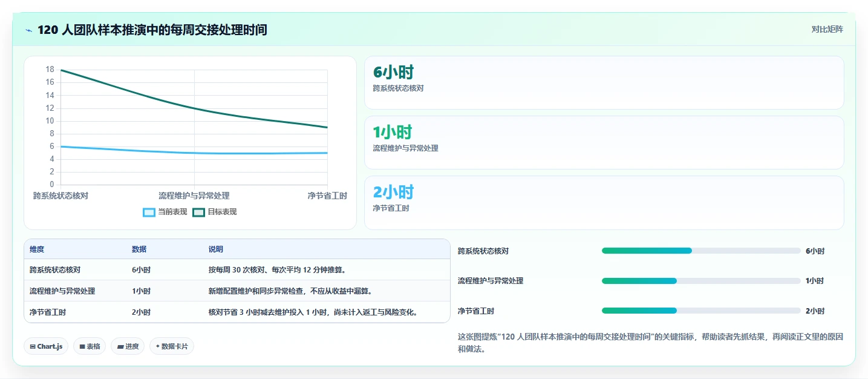
Task: Click progress row label 流程维护与异常处理
Action: pyautogui.click(x=491, y=281)
